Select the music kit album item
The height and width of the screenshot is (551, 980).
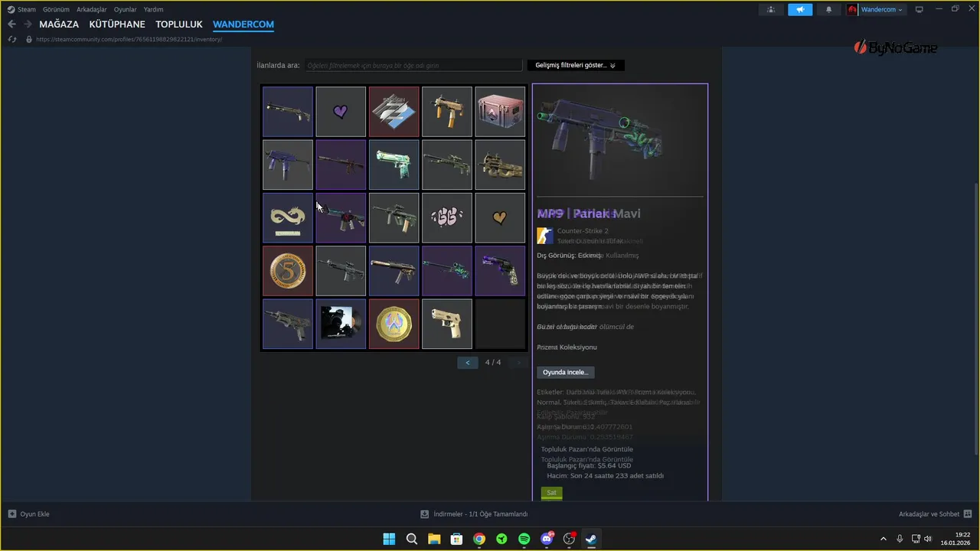coord(341,324)
